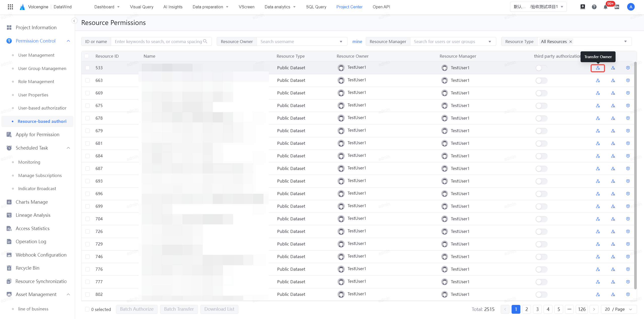This screenshot has width=644, height=319.
Task: Click the Batch Authorize button
Action: pos(137,309)
